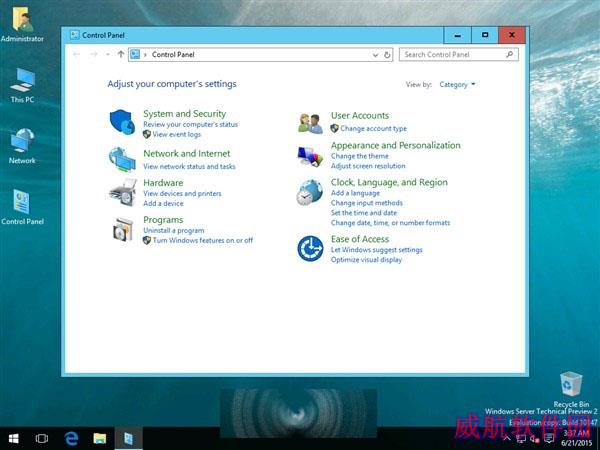Click the Programs heading
Screen dimensions: 600x450
pos(163,220)
